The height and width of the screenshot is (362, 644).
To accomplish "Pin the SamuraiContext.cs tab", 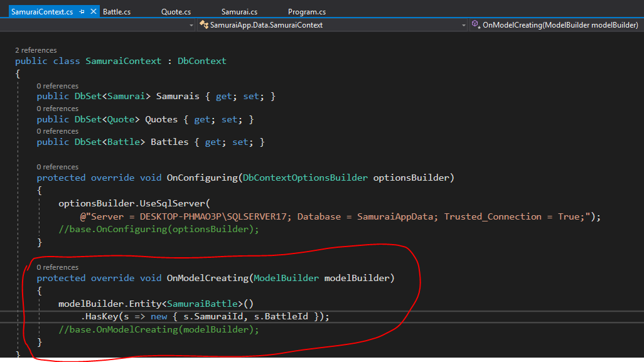I will point(82,11).
